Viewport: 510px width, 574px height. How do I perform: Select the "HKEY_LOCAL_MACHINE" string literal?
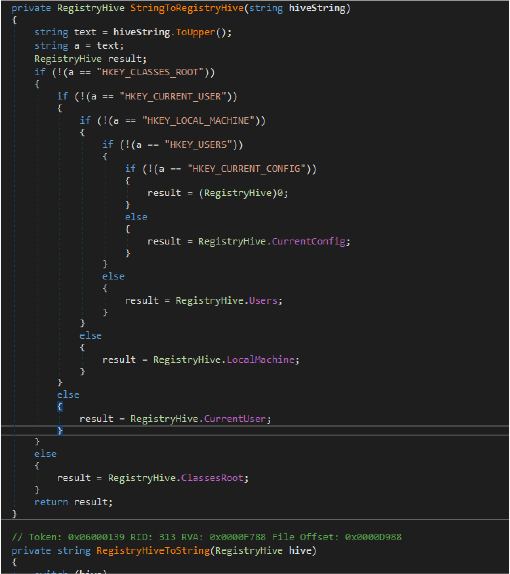point(199,121)
